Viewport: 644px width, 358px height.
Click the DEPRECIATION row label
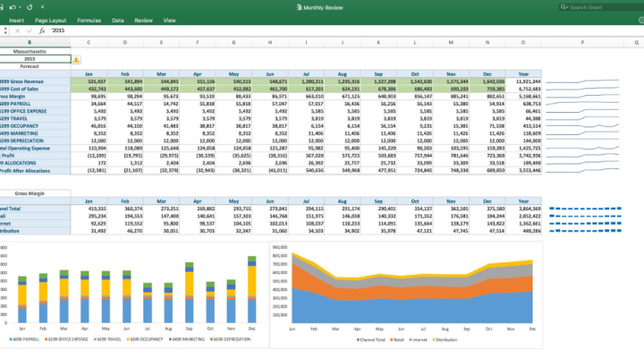click(x=35, y=141)
